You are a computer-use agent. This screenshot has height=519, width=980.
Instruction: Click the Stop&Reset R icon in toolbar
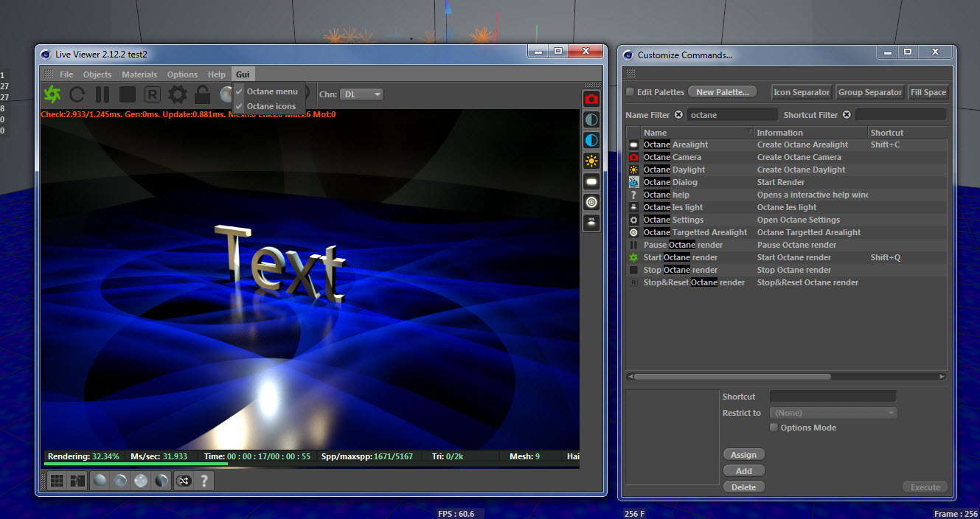point(153,94)
